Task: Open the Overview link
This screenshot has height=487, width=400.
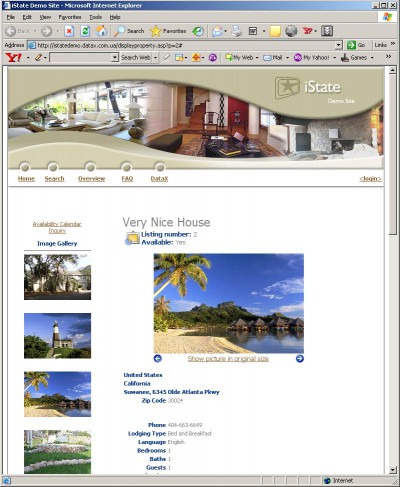Action: [91, 179]
